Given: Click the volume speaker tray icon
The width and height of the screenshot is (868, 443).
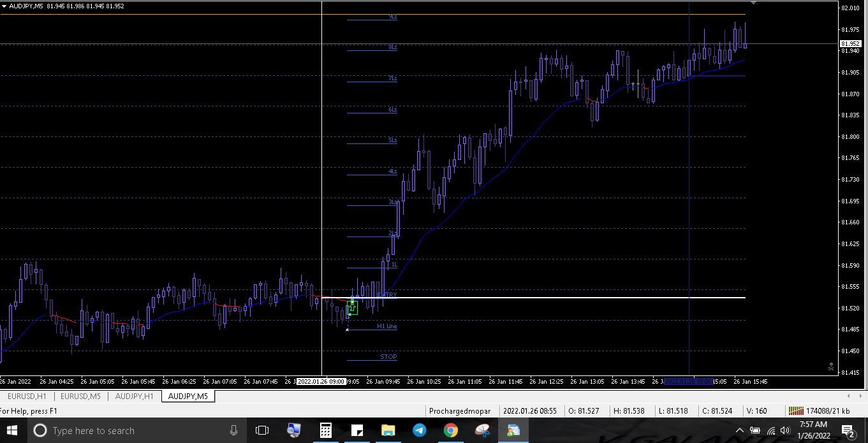Looking at the screenshot, I should 785,431.
